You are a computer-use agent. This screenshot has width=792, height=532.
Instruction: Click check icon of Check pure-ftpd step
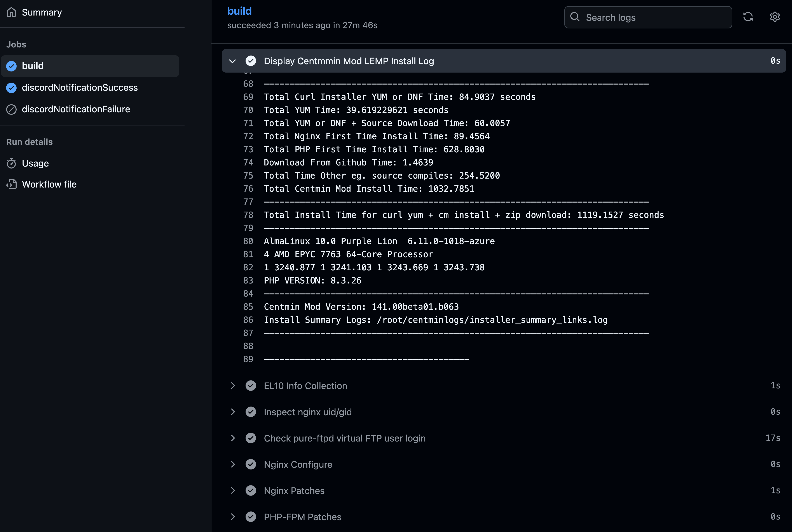pos(251,438)
